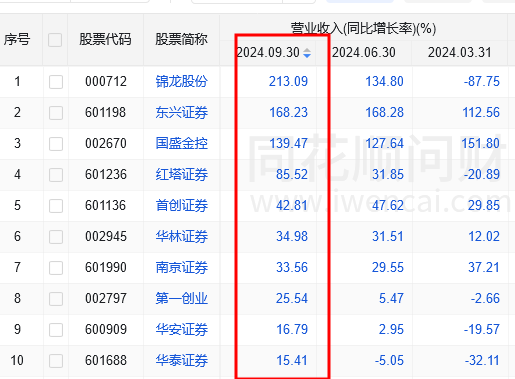
Task: Select the value 31.51
Action: [x=388, y=236]
